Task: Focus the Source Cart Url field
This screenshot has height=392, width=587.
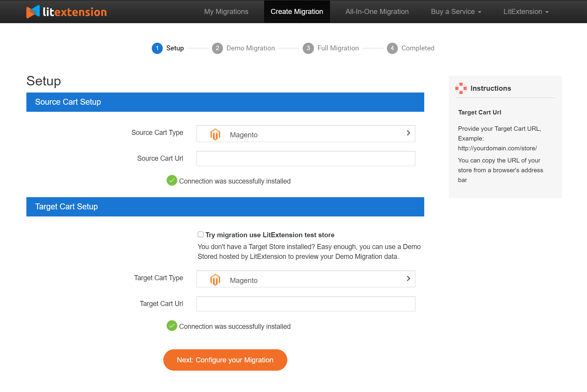Action: point(306,158)
